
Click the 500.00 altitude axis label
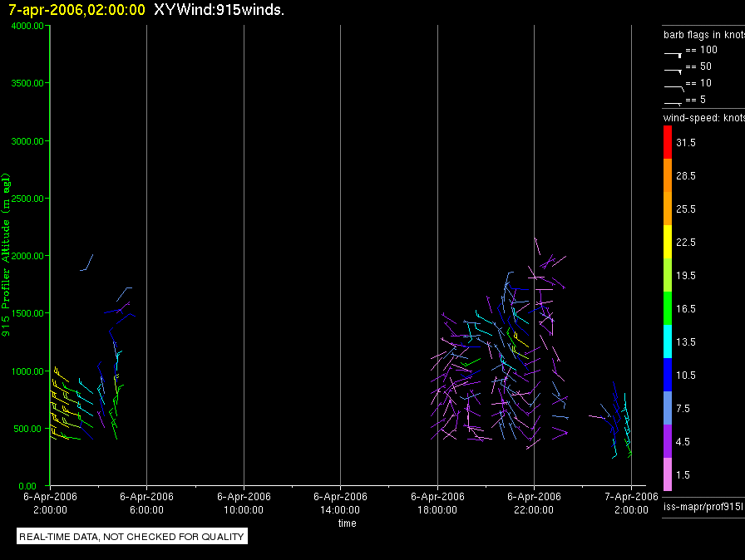coord(27,429)
